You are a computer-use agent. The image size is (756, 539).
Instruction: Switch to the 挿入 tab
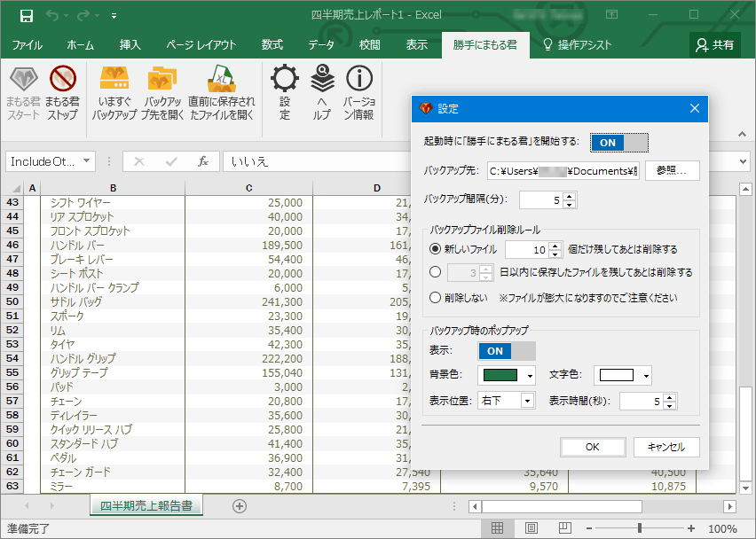click(x=130, y=45)
